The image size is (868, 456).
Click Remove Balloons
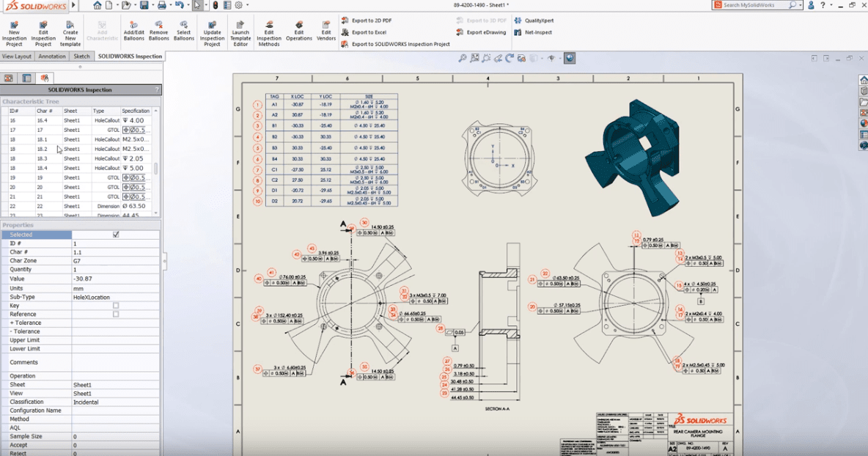[158, 32]
